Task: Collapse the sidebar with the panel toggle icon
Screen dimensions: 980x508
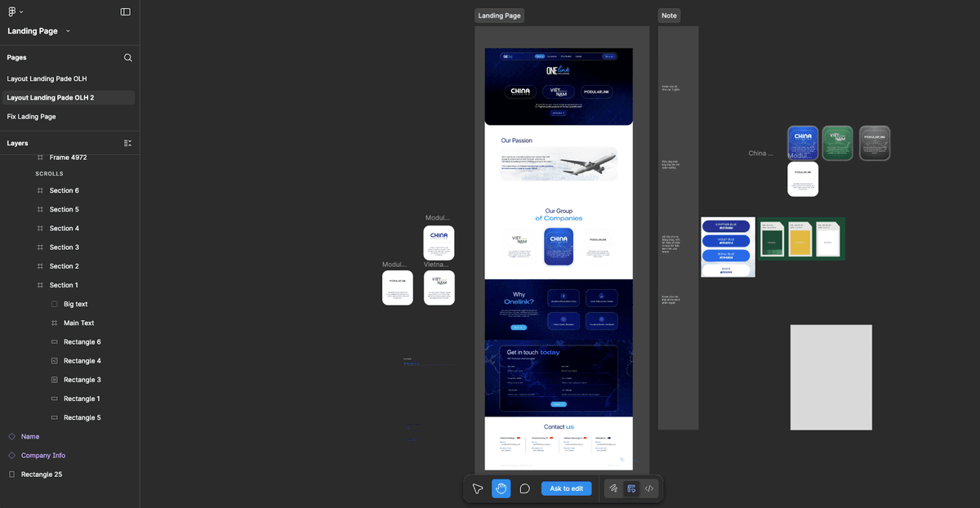Action: pyautogui.click(x=125, y=11)
